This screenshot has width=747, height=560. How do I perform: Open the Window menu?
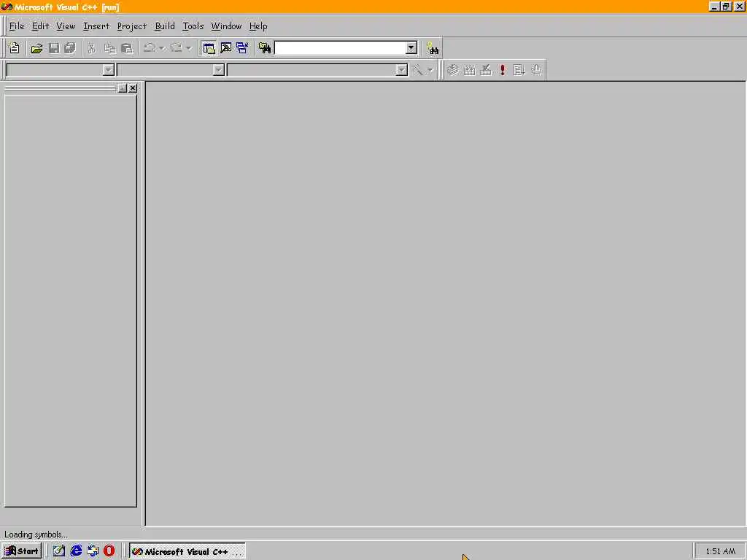click(226, 26)
